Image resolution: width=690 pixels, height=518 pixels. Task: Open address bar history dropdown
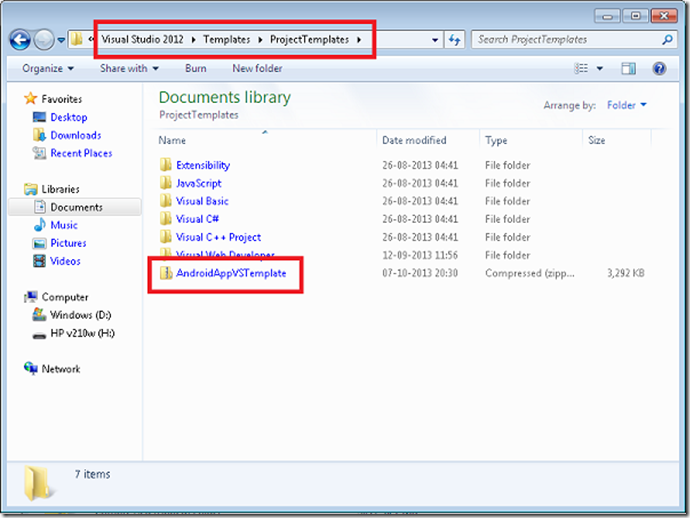coord(435,40)
